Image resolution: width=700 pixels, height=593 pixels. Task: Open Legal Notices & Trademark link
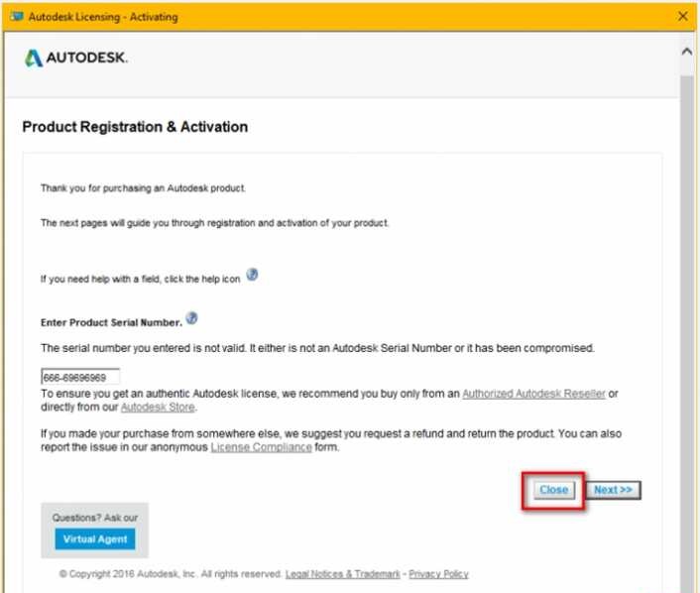point(343,574)
